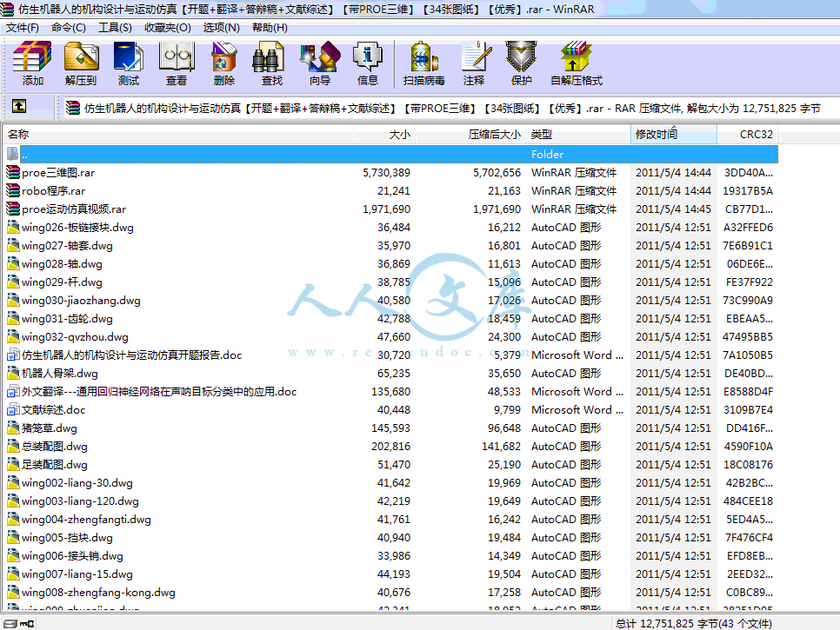Select the 外文翻译 doc file name
Viewport: 840px width, 630px height.
click(159, 391)
